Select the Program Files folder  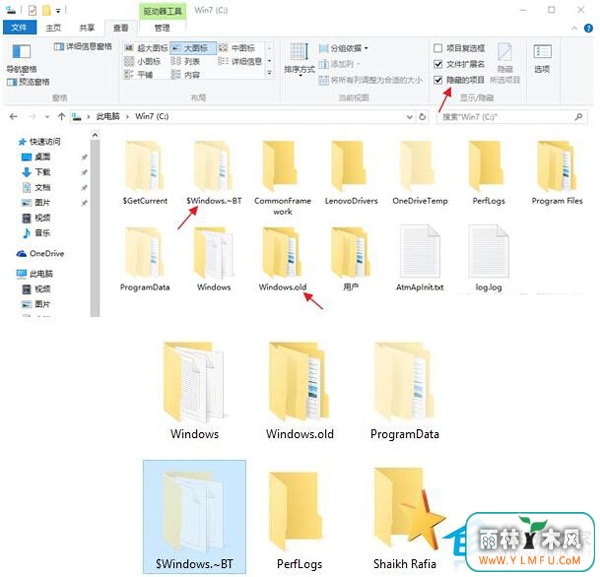[x=557, y=173]
